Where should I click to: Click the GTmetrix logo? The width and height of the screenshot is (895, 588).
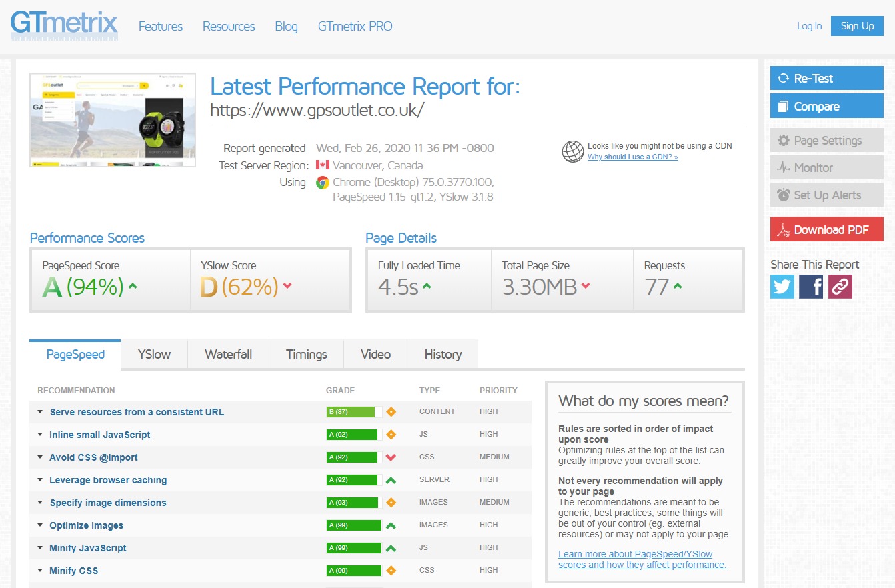point(64,26)
